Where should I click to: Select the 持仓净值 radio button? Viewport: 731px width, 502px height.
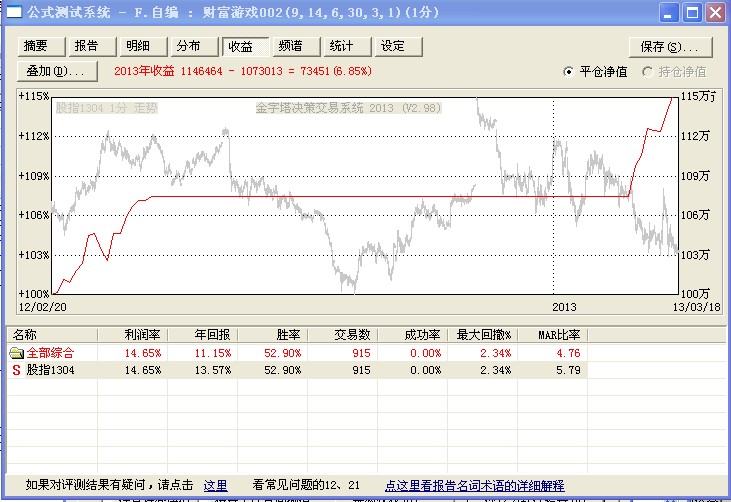[647, 72]
